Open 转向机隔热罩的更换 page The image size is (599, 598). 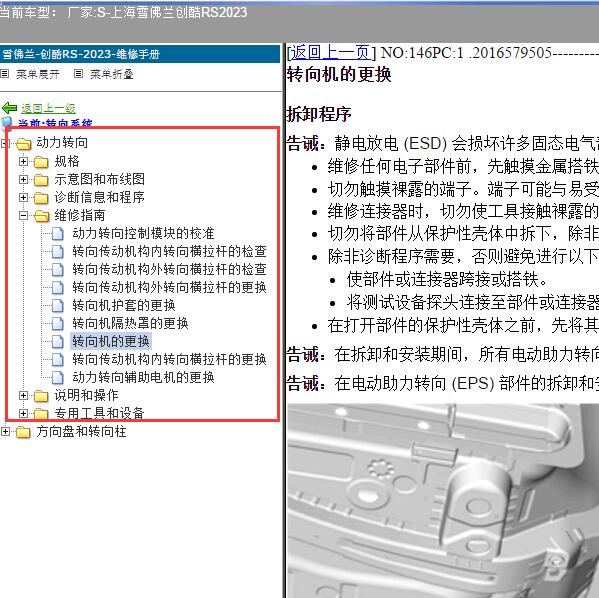130,323
